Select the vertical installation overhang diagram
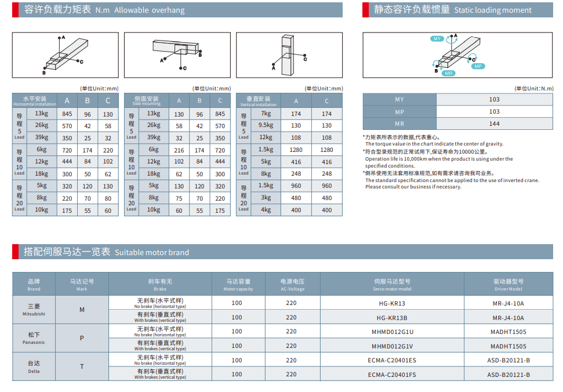 pyautogui.click(x=289, y=55)
